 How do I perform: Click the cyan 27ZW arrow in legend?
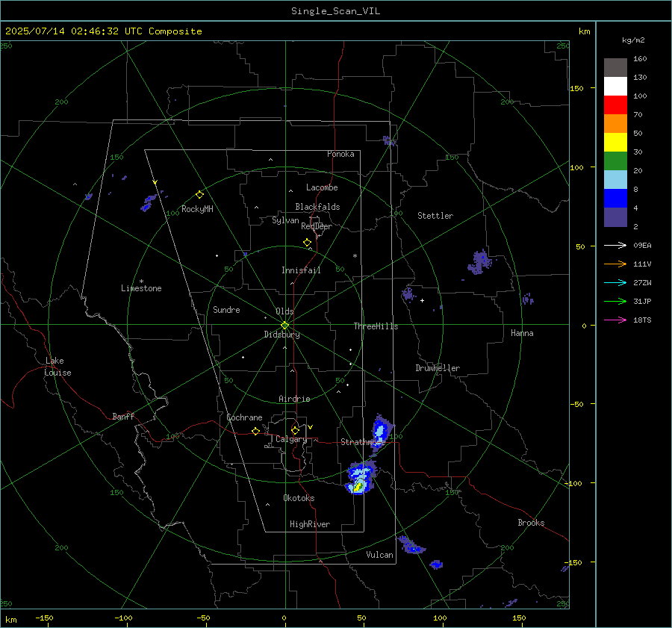point(615,282)
